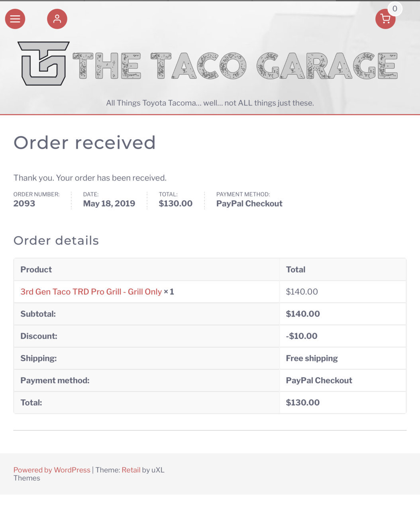The height and width of the screenshot is (510, 420).
Task: Click the Order details heading
Action: [x=56, y=240]
